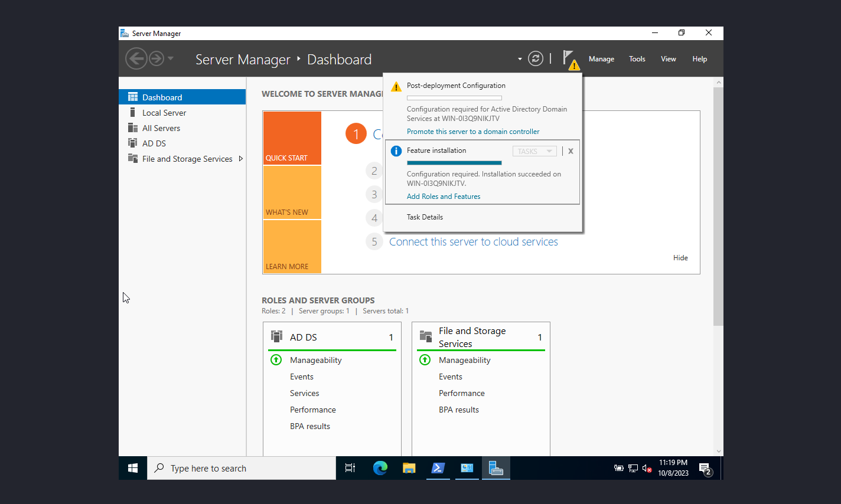The width and height of the screenshot is (841, 504).
Task: Select Local Server in the sidebar
Action: [182, 113]
